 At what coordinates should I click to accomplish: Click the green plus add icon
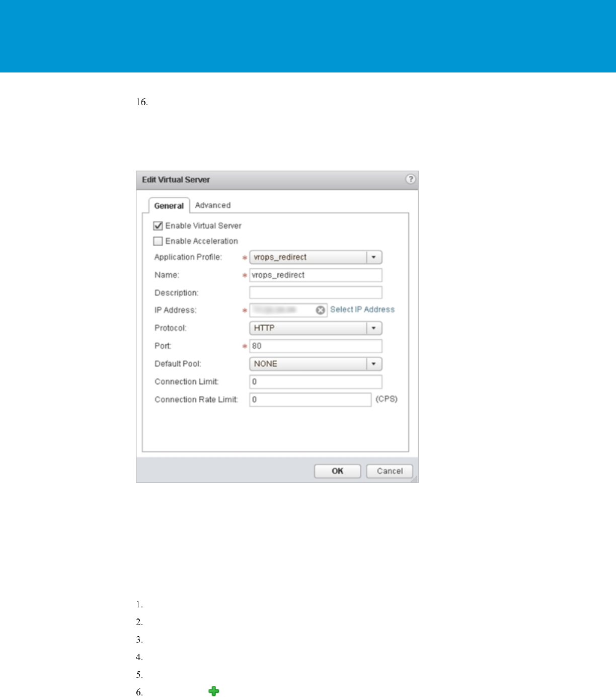(x=214, y=691)
